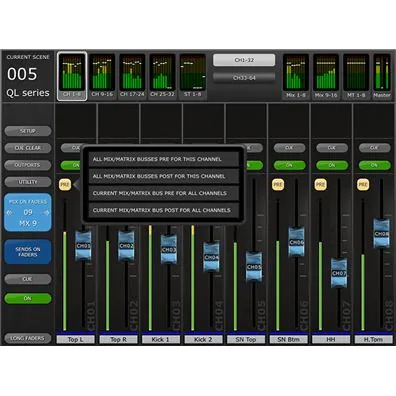Image resolution: width=396 pixels, height=396 pixels.
Task: Toggle CUE on the HH channel
Action: pos(332,148)
